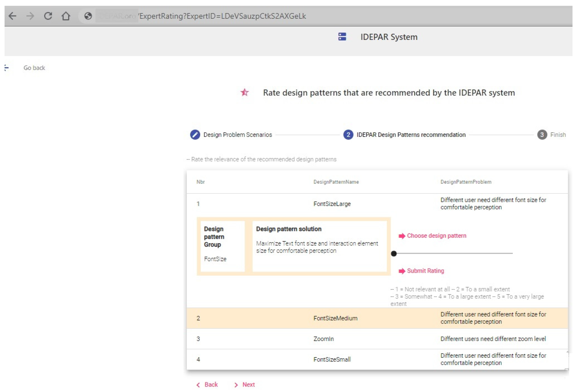Click the pink star heading icon
The height and width of the screenshot is (392, 579).
pyautogui.click(x=244, y=92)
